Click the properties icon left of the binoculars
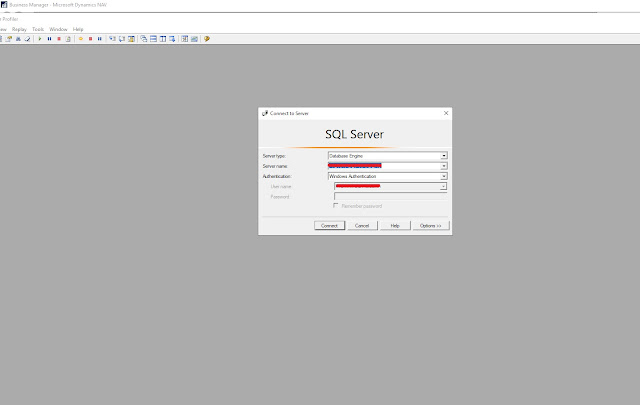The image size is (640, 405). [9, 39]
